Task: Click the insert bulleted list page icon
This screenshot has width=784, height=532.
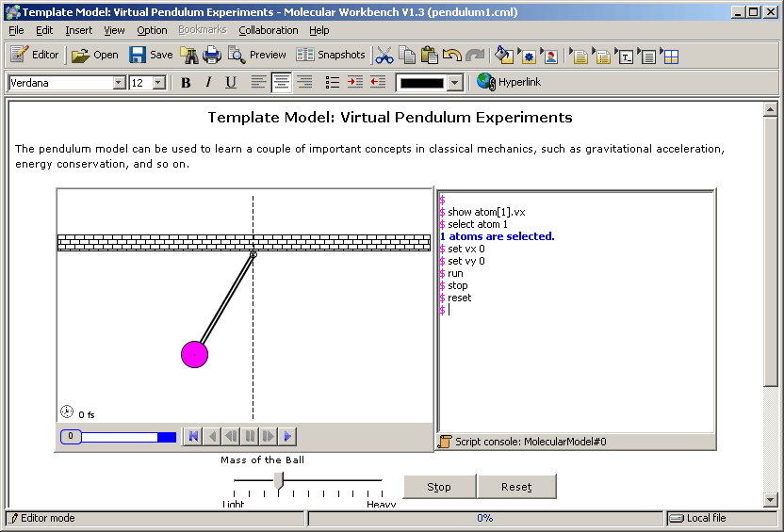Action: [x=602, y=56]
